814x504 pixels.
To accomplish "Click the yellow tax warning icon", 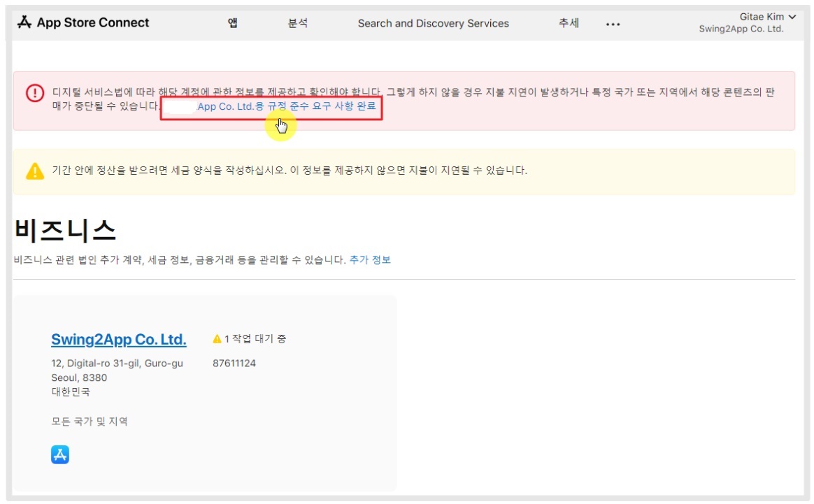I will (35, 171).
